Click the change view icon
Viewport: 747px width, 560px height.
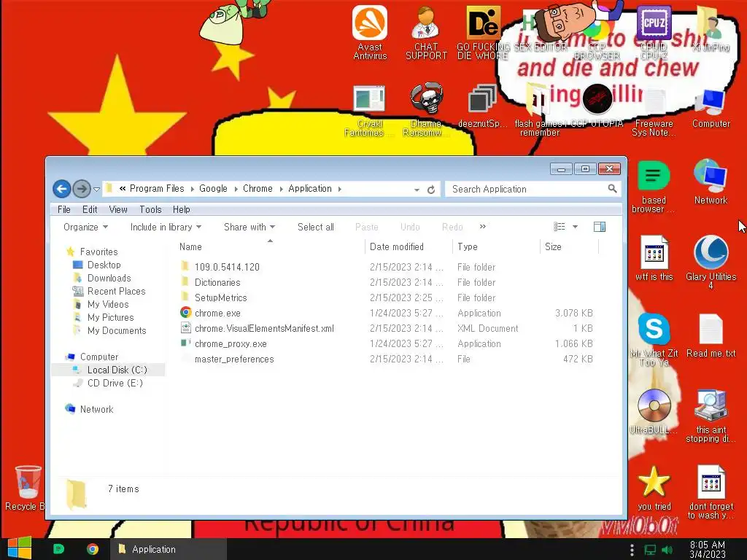(560, 227)
